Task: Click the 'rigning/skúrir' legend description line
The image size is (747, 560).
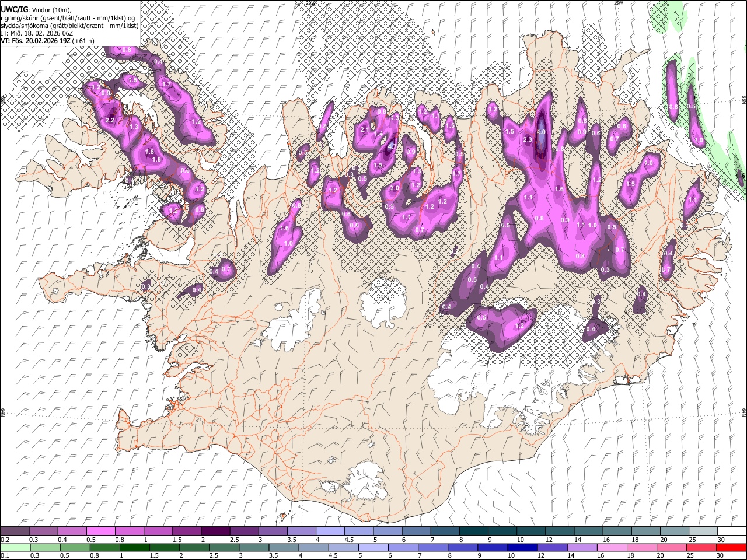Action: (x=68, y=18)
